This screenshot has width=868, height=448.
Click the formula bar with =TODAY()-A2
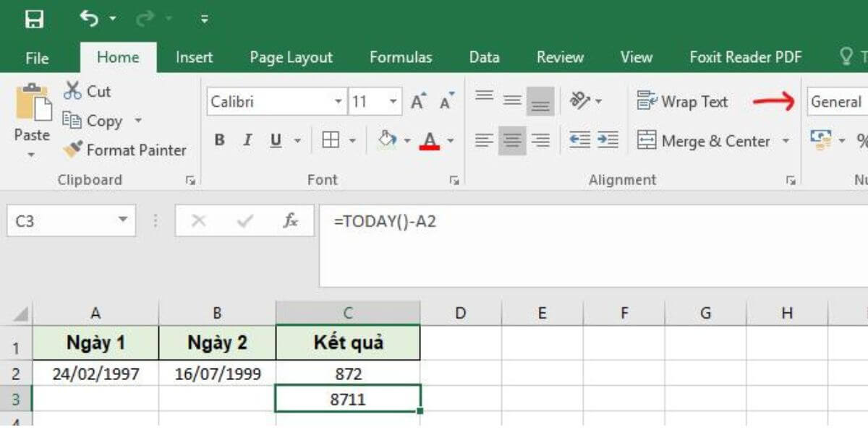593,246
